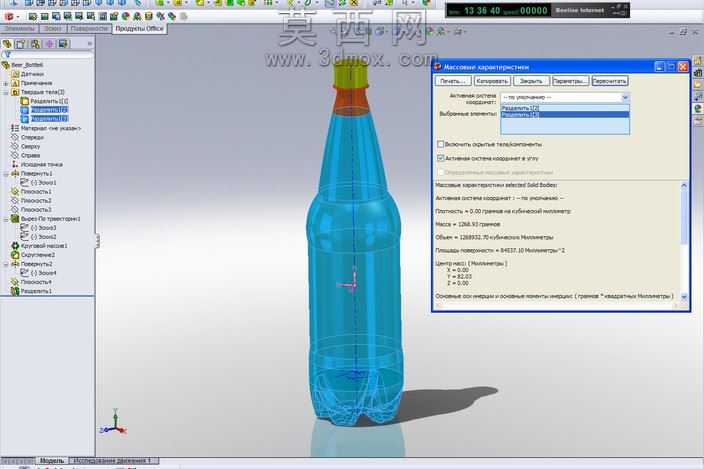Click the Масса = 1268.93 граммов line
Screen dimensions: 704x469
pyautogui.click(x=468, y=224)
